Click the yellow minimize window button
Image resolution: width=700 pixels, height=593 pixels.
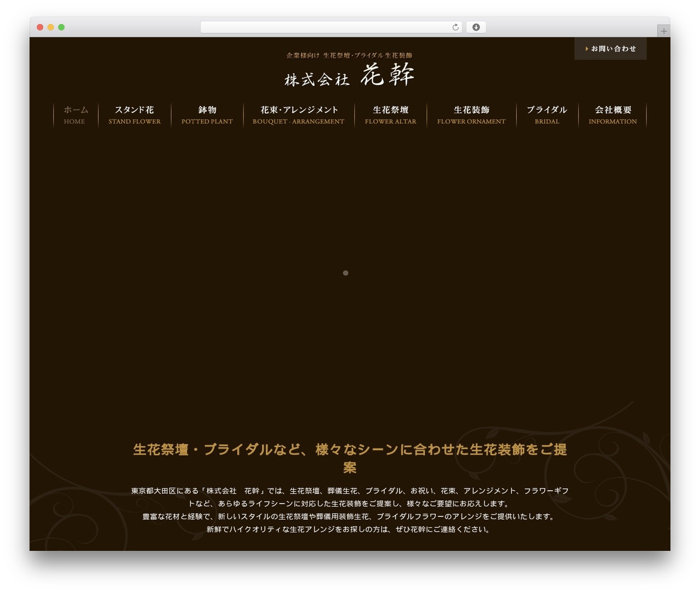pos(50,27)
